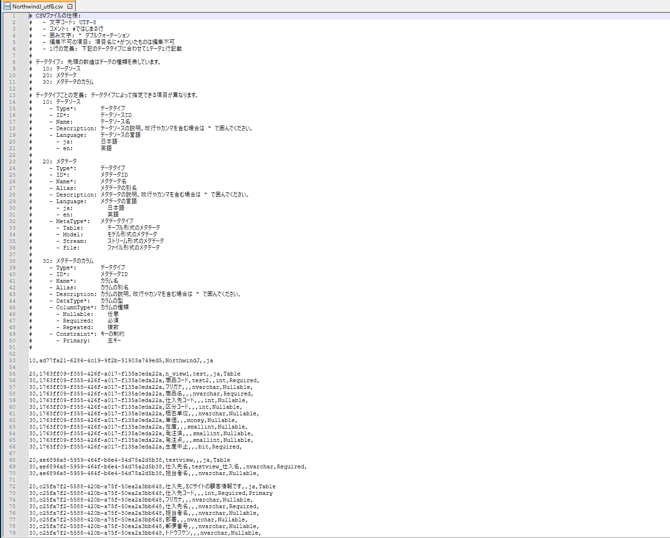Close the NorthwindJ_utf8.csv tab via its X
Screen dimensions: 670x538
[x=70, y=6]
